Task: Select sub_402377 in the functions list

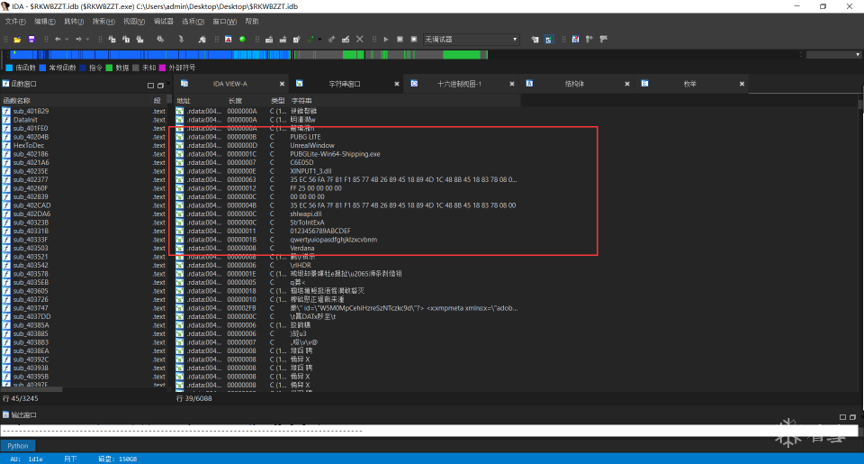Action: coord(31,180)
